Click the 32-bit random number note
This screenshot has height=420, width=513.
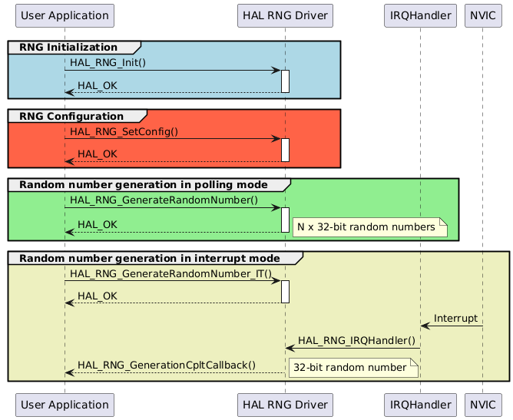click(353, 368)
